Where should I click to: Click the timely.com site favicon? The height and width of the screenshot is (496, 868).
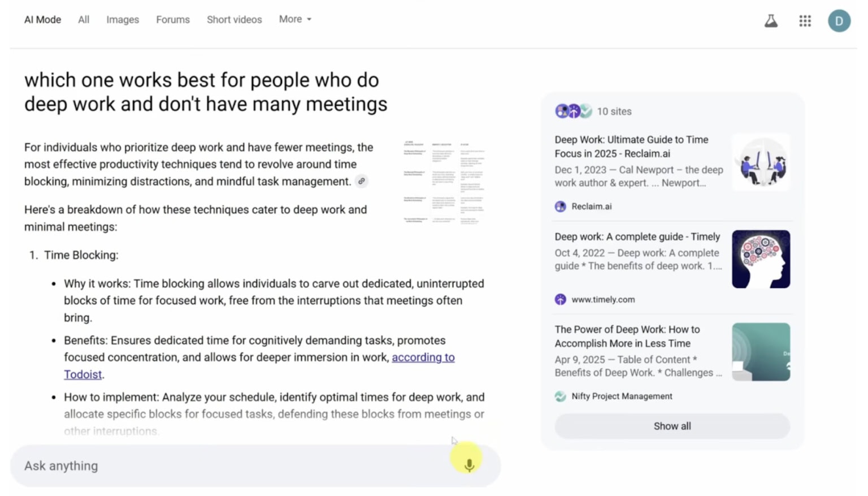pyautogui.click(x=560, y=300)
